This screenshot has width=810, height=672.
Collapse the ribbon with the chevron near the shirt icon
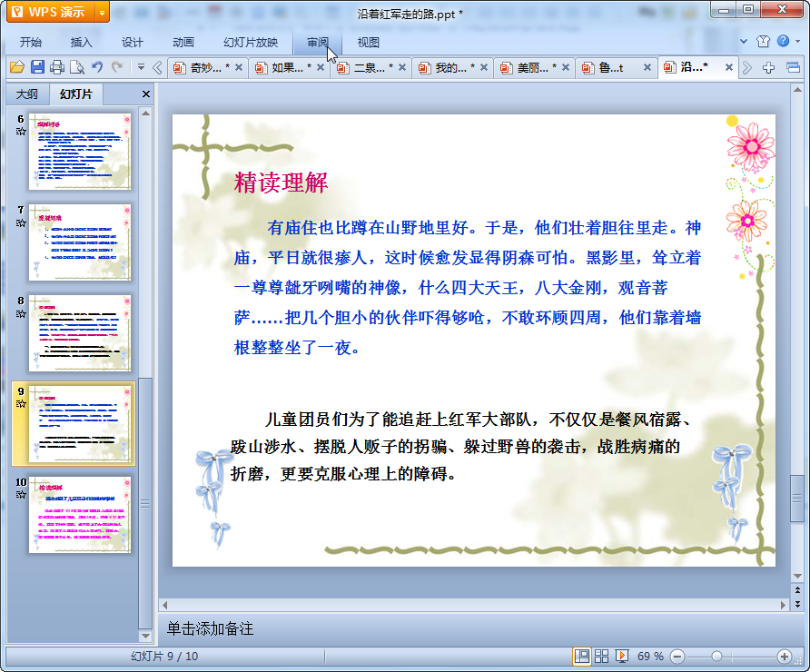744,42
